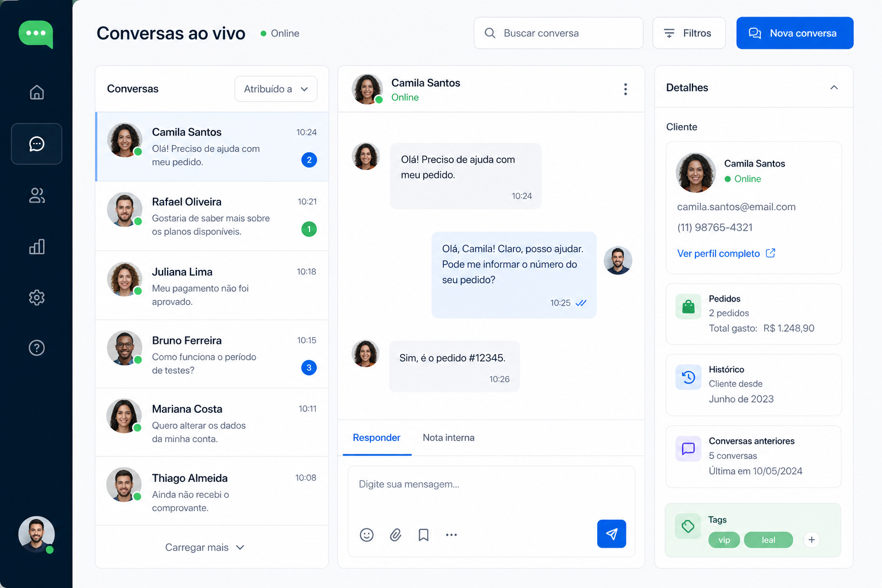Open the settings gear icon in sidebar
Screen dimensions: 882x588
coord(37,297)
